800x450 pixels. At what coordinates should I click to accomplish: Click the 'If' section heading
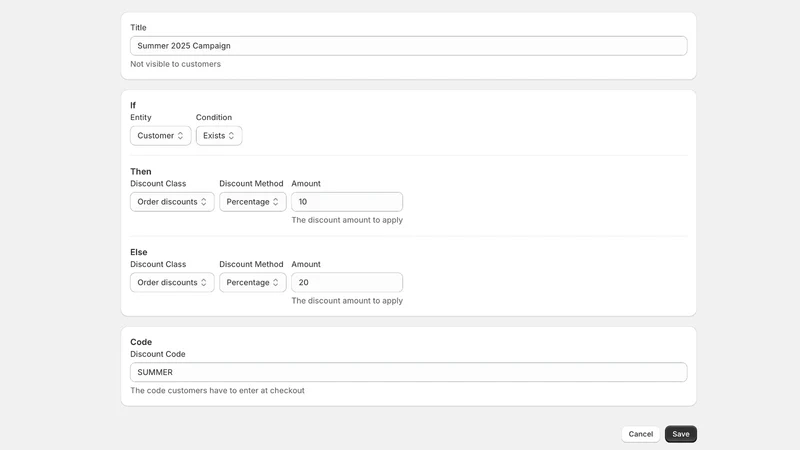[133, 105]
